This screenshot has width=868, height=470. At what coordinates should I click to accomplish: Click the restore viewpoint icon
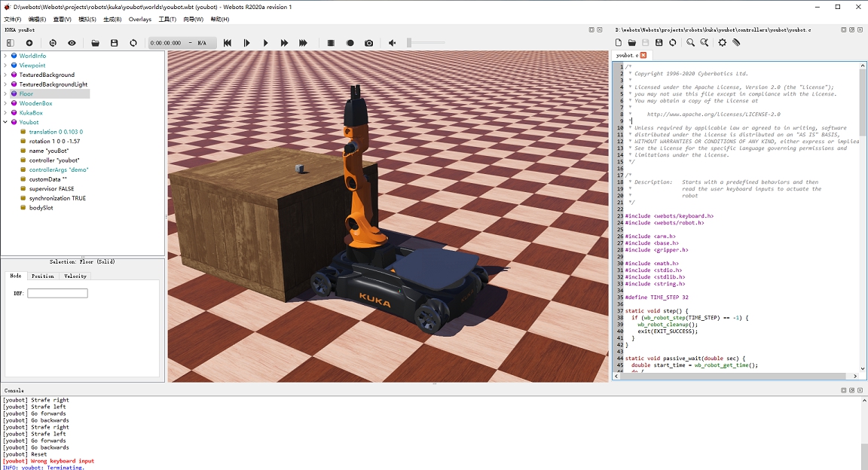point(53,43)
